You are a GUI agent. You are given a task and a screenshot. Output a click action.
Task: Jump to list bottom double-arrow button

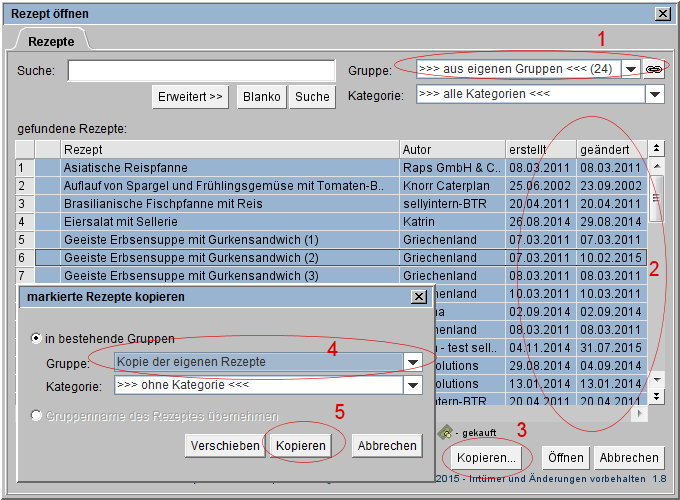(x=657, y=396)
